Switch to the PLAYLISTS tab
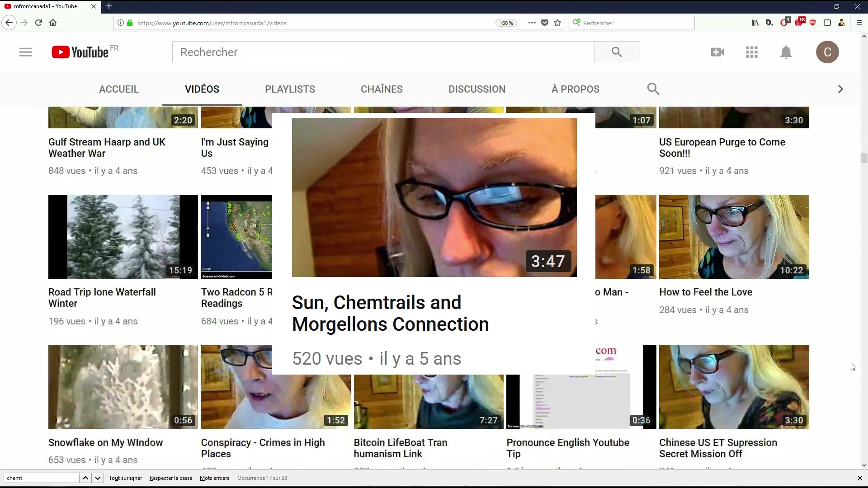The width and height of the screenshot is (868, 488). pyautogui.click(x=290, y=89)
